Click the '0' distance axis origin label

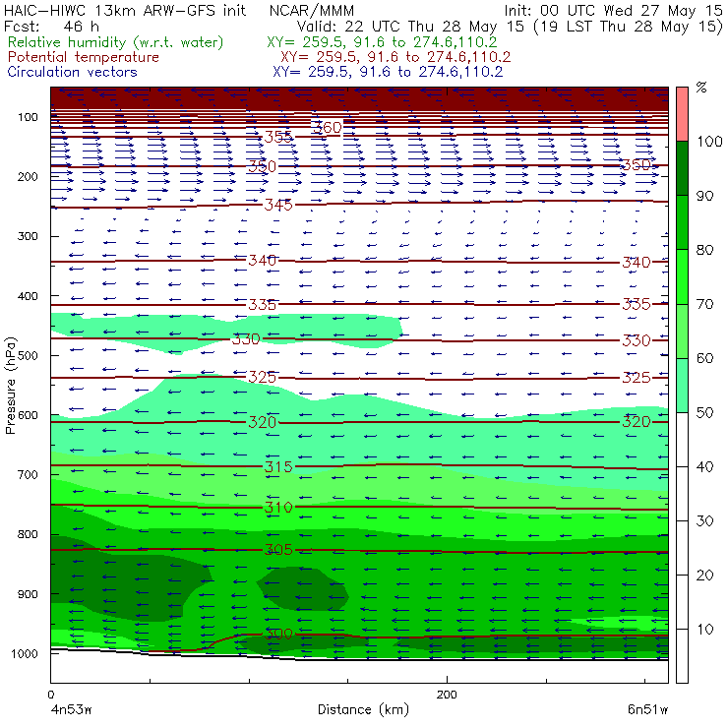[x=50, y=695]
